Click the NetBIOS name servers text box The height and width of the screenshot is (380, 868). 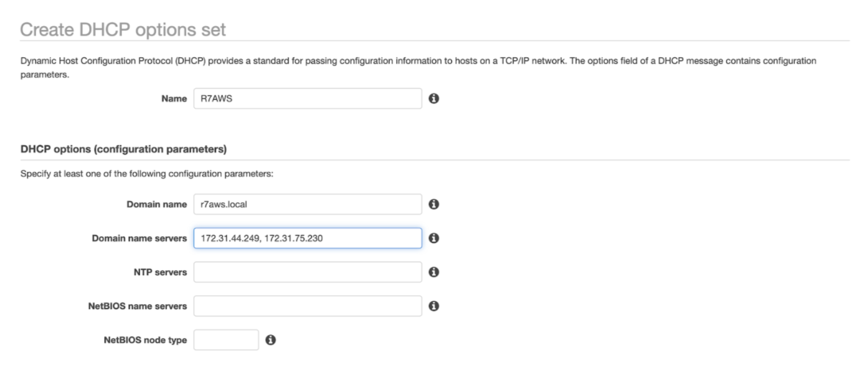click(x=307, y=306)
